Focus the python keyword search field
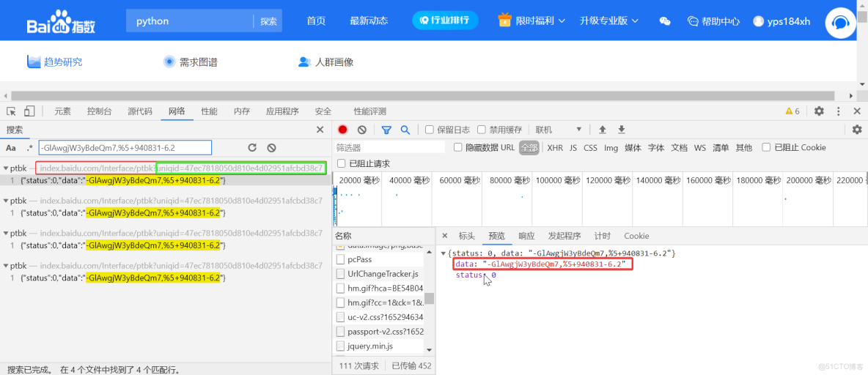The image size is (868, 375). 190,21
